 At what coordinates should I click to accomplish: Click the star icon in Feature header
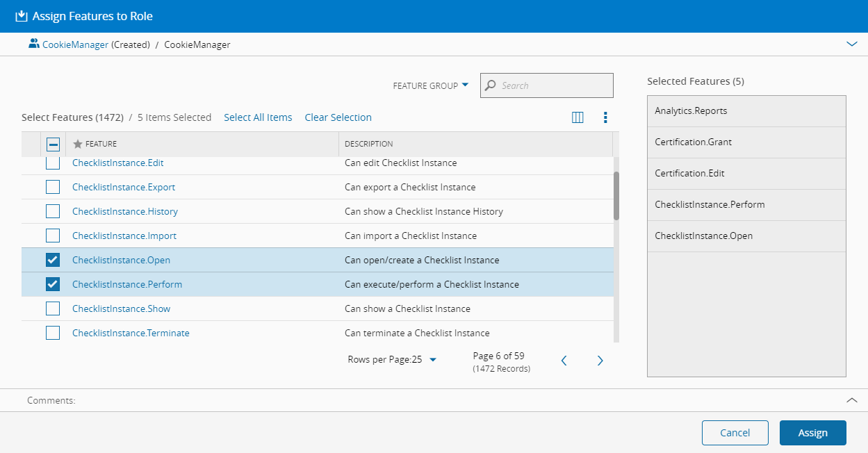[78, 144]
